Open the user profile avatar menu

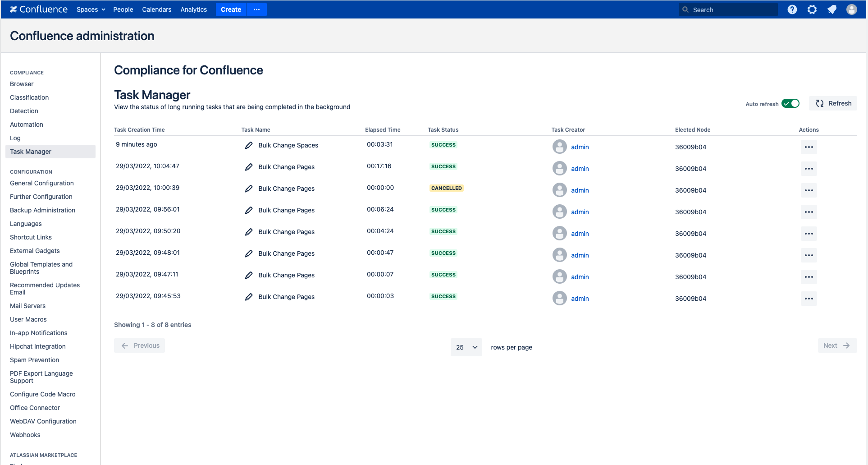851,9
